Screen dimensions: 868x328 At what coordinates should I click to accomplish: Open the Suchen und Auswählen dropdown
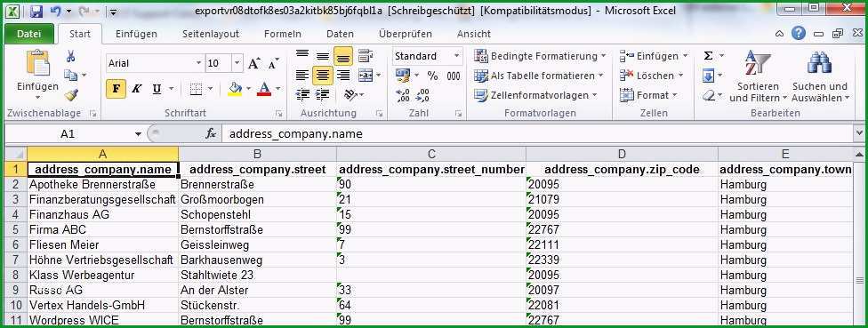(x=820, y=76)
